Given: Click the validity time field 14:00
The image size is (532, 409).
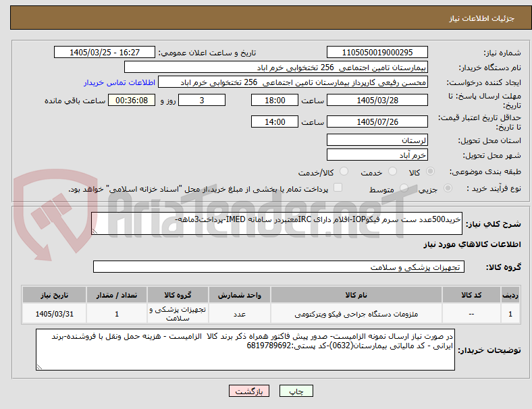Looking at the screenshot, I should click(275, 121).
